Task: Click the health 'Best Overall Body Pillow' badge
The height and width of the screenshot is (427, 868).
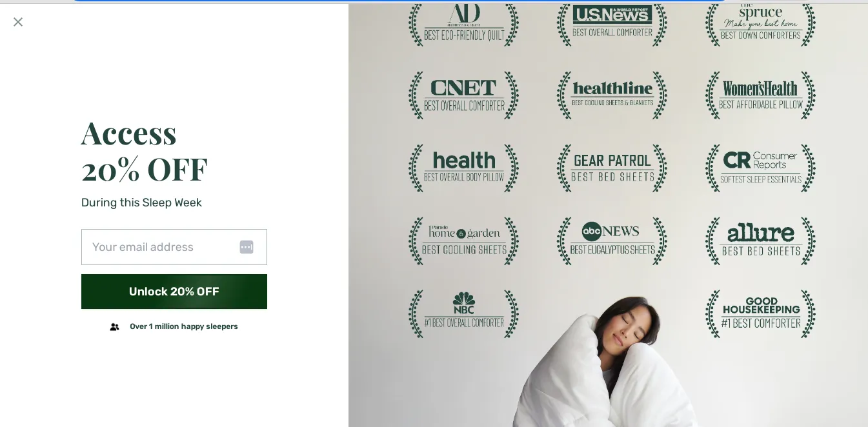Action: 463,168
